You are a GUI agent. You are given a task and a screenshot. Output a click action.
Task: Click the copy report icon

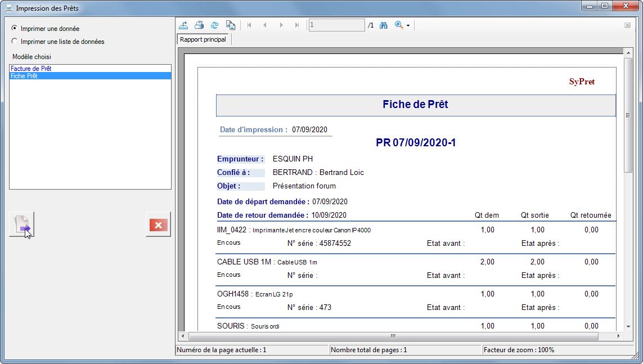(231, 25)
